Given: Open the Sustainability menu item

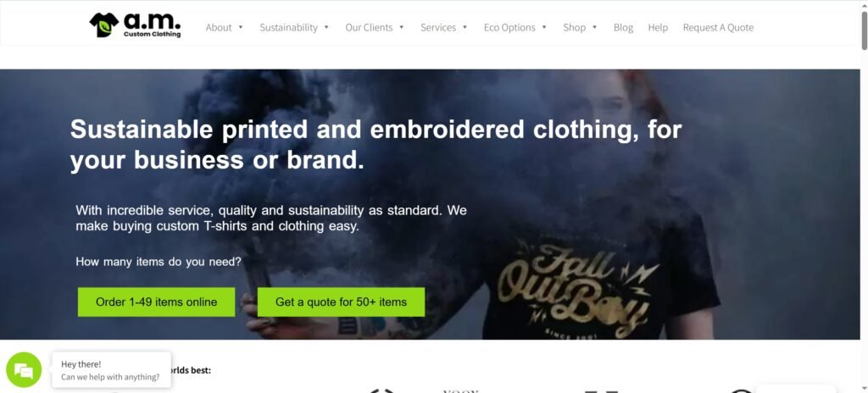Looking at the screenshot, I should pyautogui.click(x=288, y=27).
